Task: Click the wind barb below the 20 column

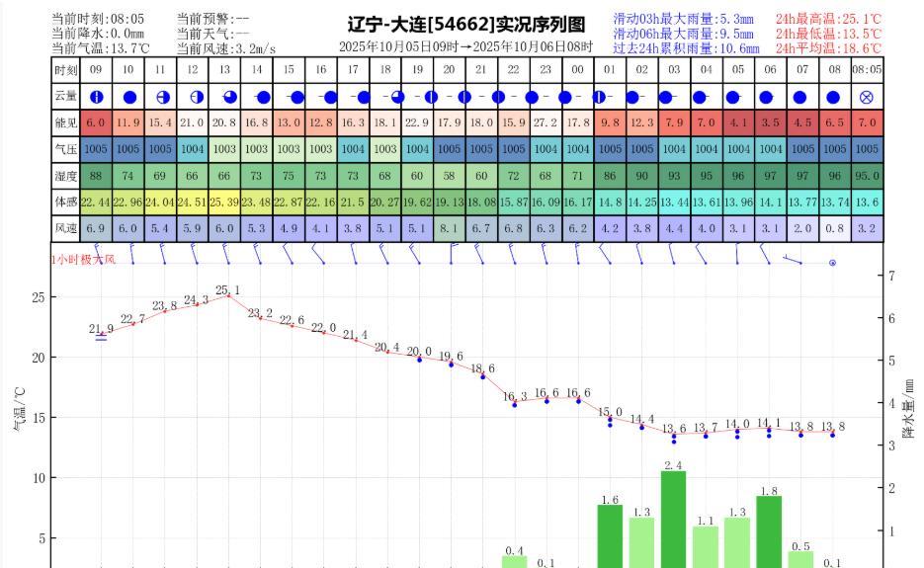Action: coord(454,253)
